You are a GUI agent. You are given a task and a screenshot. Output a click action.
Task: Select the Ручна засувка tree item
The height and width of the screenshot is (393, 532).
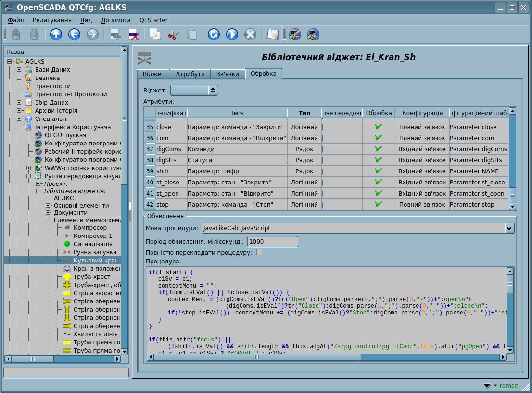(x=95, y=252)
